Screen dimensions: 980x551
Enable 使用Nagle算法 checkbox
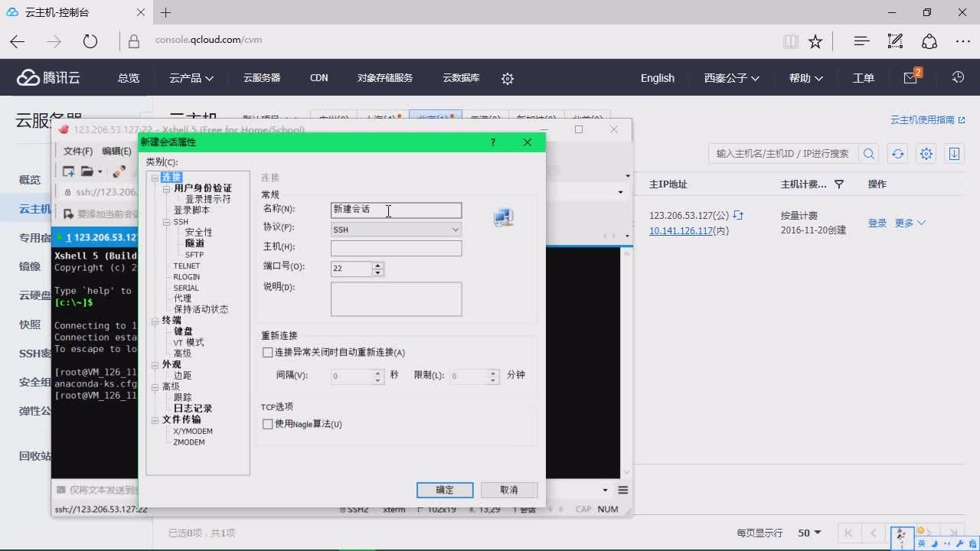point(267,424)
